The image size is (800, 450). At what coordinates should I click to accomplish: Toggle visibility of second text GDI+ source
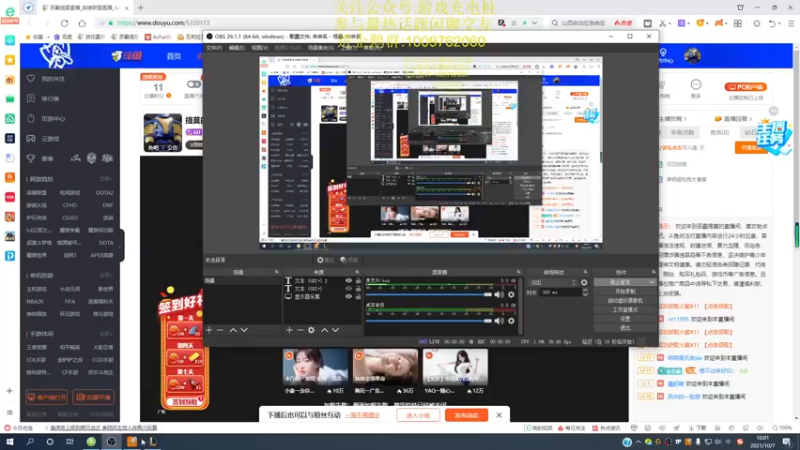[x=348, y=288]
